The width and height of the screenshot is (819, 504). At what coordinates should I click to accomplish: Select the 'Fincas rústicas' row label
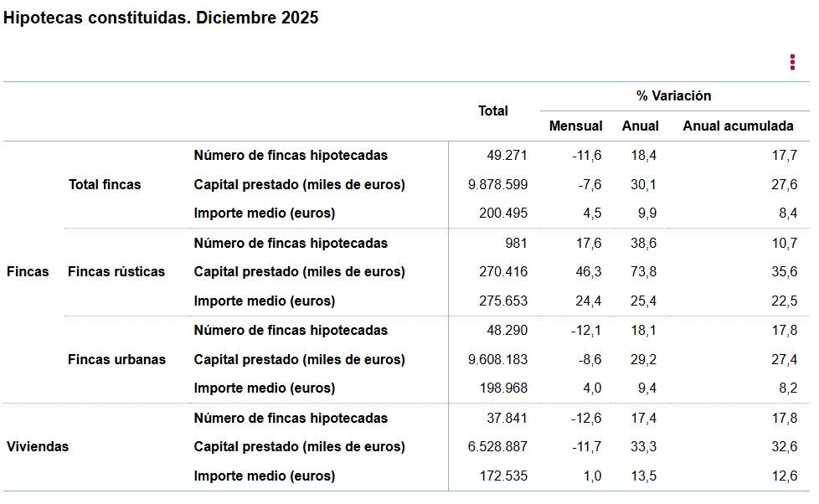[116, 271]
